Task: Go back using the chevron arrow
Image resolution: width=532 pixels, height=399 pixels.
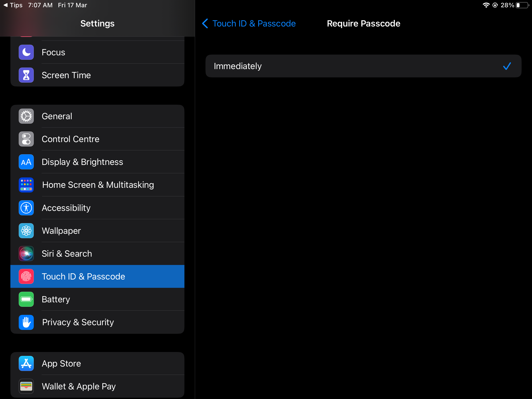Action: pos(205,23)
